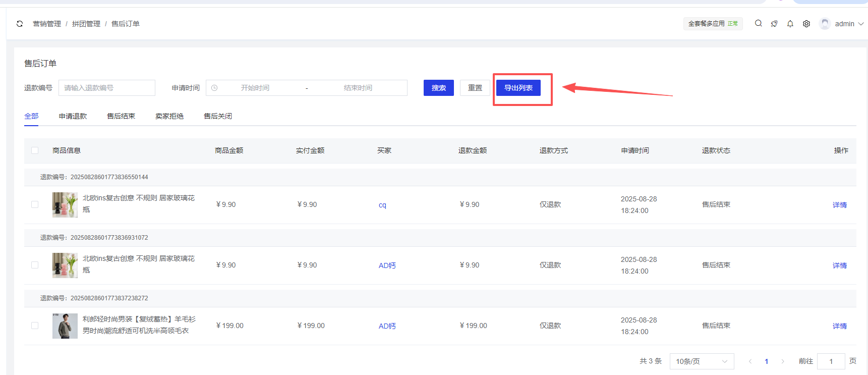Click the page refresh icon beside breadcrumb

20,24
